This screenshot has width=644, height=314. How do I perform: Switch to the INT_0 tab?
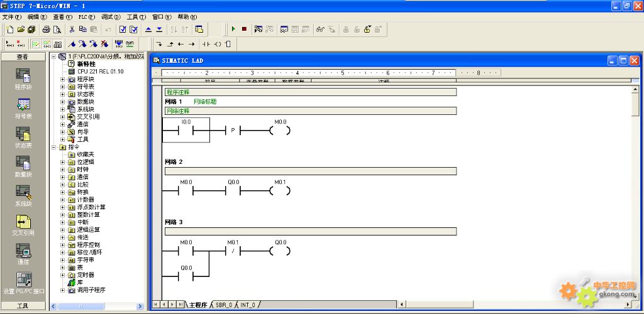tap(248, 305)
